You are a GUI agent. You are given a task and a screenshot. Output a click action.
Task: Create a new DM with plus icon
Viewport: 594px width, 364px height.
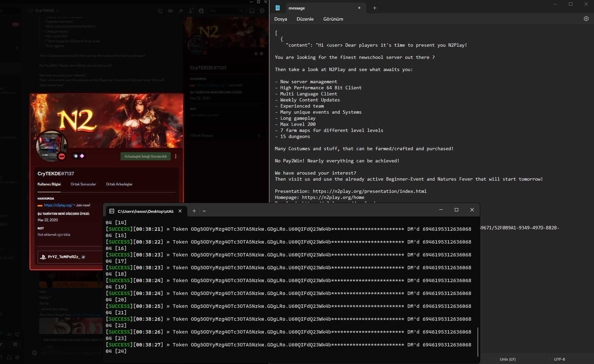[17, 48]
